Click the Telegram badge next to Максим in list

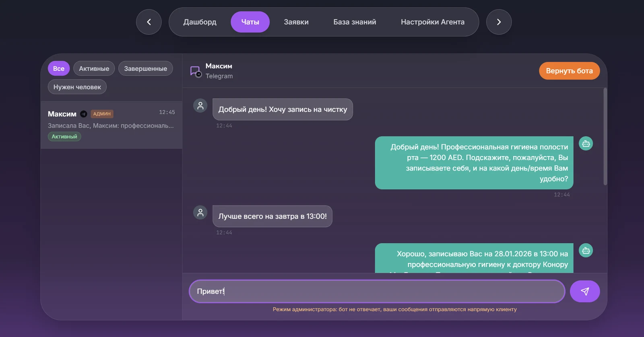(84, 114)
